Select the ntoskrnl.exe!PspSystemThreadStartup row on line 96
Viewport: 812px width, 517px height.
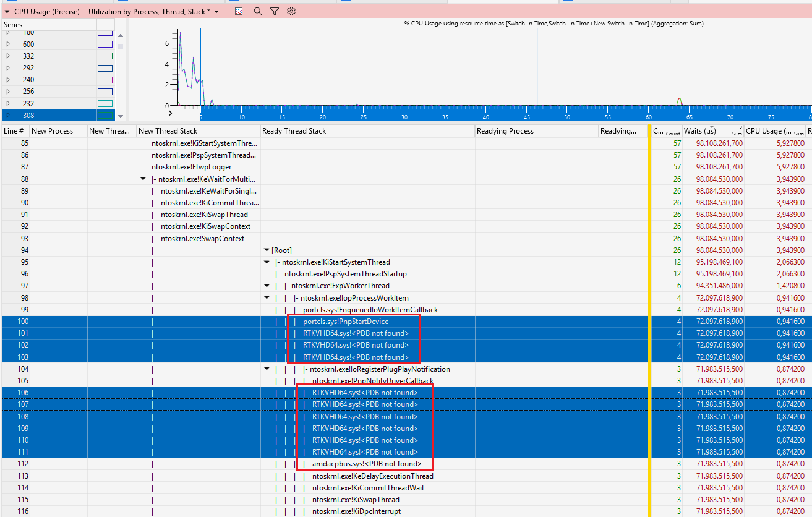tap(406, 274)
